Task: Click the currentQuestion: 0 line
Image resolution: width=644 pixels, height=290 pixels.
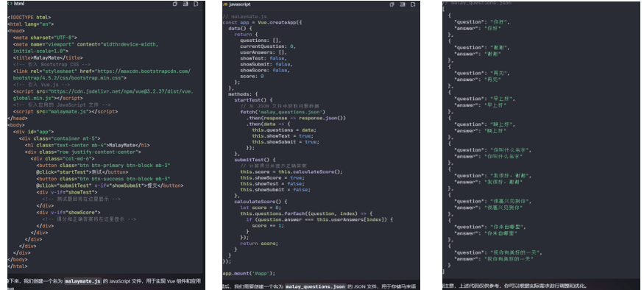Action: click(x=268, y=46)
